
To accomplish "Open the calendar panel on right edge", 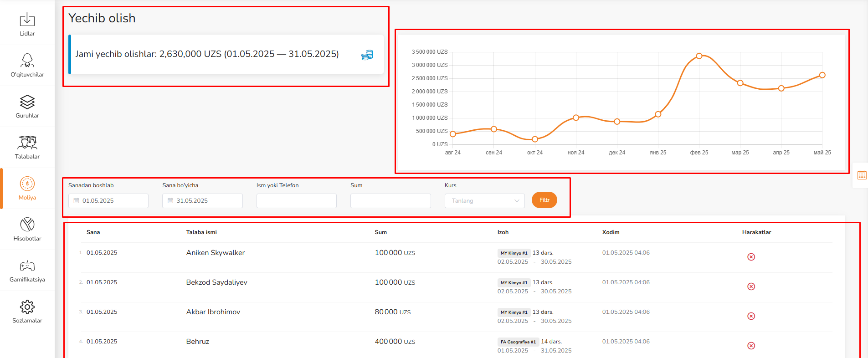I will click(862, 175).
